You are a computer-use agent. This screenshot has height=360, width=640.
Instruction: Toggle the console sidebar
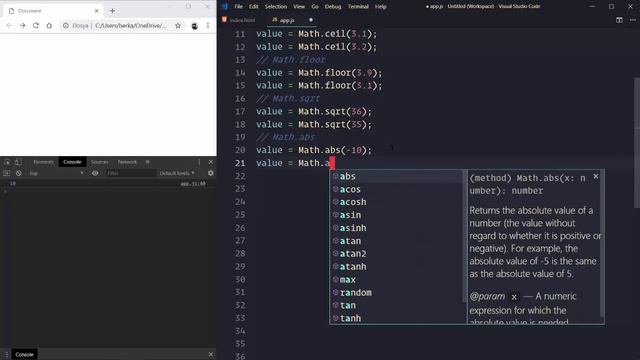[7, 173]
